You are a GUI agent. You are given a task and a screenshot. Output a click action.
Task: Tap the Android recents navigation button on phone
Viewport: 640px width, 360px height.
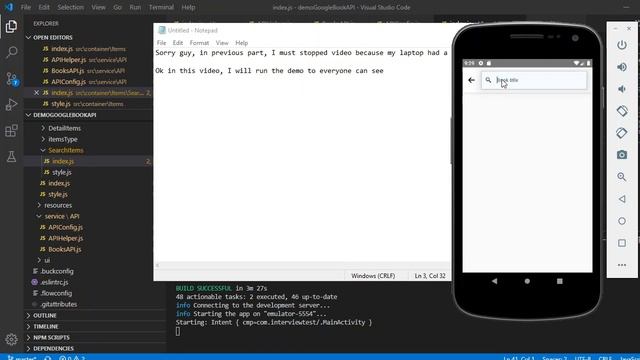[x=560, y=281]
